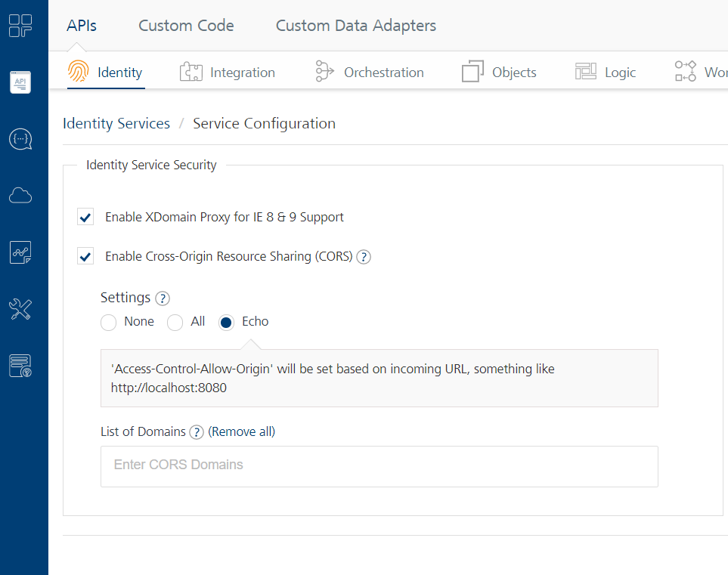Open the analytics chart sidebar icon
728x575 pixels.
point(20,253)
